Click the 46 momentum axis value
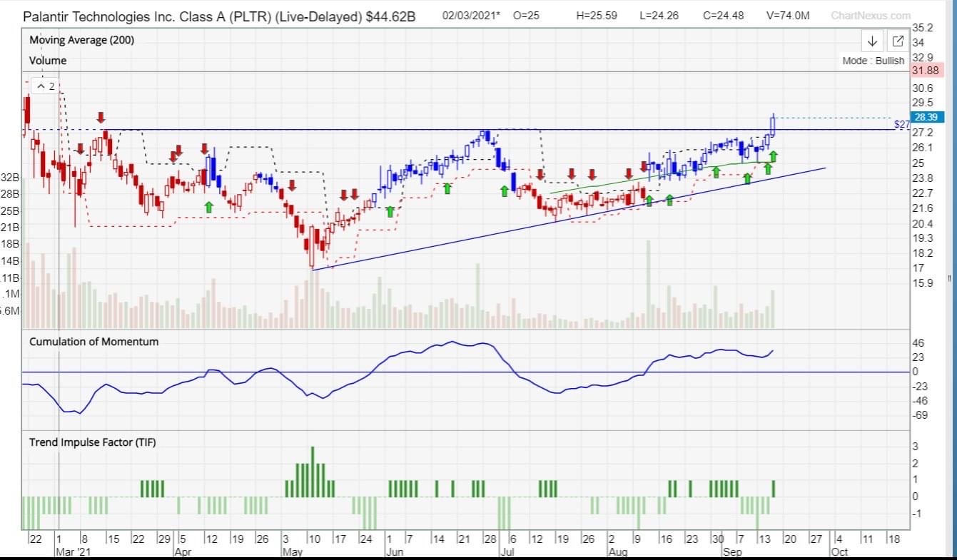 point(918,343)
